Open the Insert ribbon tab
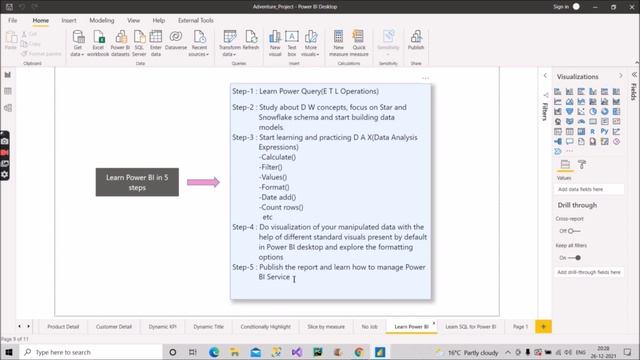Screen dimensions: 640x360 69,20
